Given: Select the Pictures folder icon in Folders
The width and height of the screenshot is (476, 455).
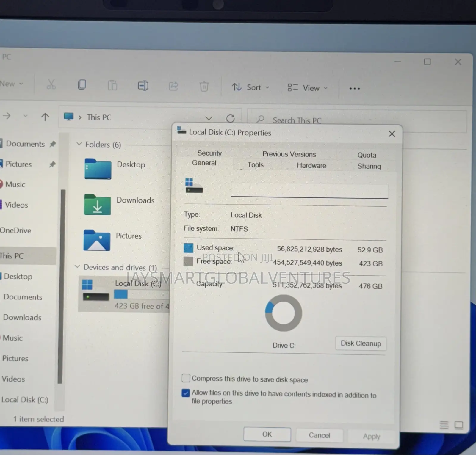Looking at the screenshot, I should (97, 240).
